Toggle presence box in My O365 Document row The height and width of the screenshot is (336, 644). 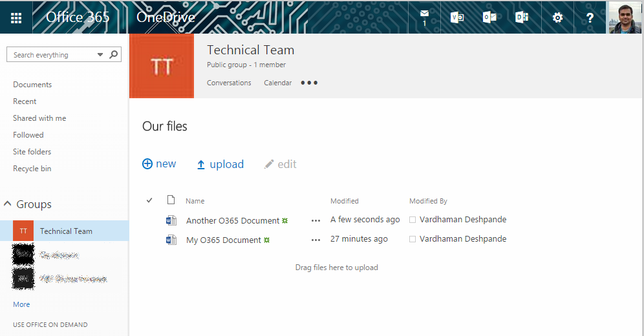tap(413, 239)
